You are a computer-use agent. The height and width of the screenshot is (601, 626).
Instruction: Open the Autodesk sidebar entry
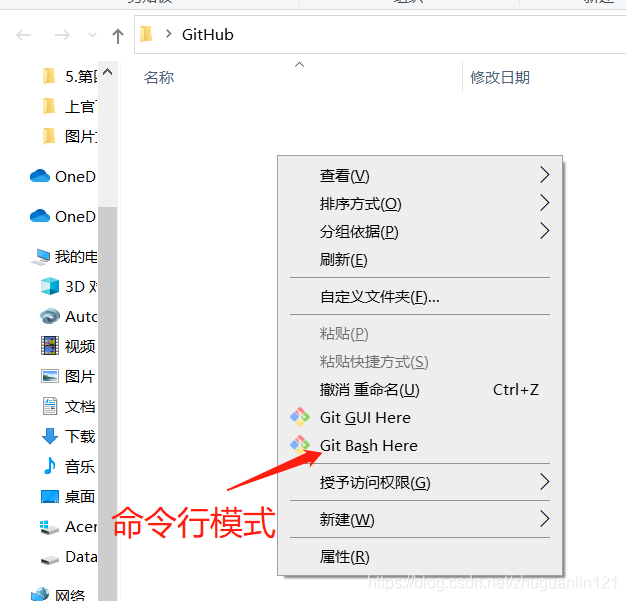(69, 316)
